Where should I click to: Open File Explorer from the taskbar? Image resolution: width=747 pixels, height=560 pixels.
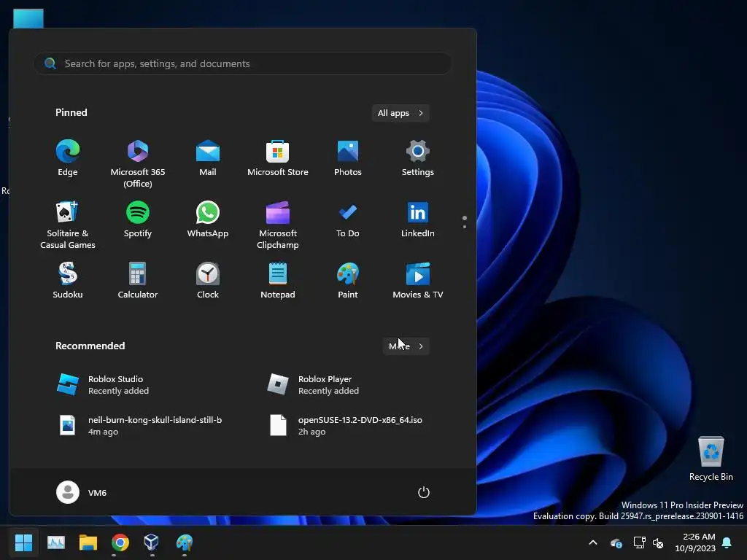click(88, 542)
